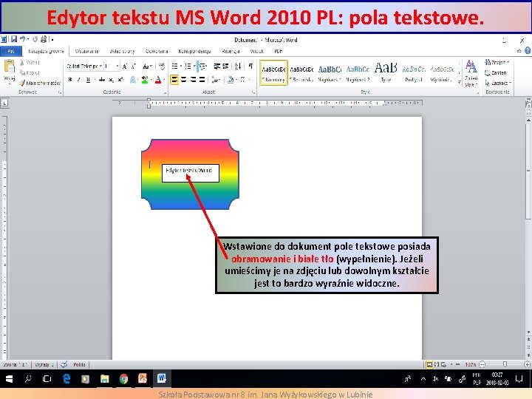The height and width of the screenshot is (399, 532).
Task: Expand the styles gallery More arrow
Action: click(x=459, y=82)
